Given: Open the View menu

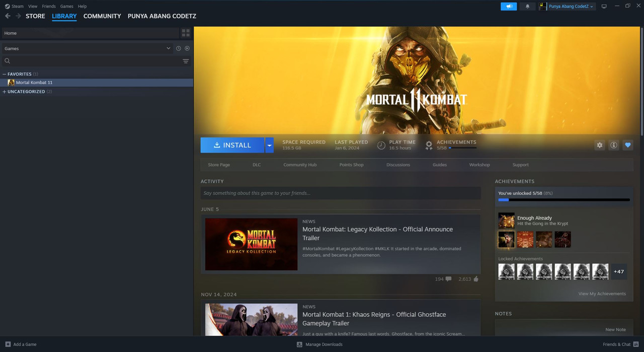Looking at the screenshot, I should click(x=33, y=7).
